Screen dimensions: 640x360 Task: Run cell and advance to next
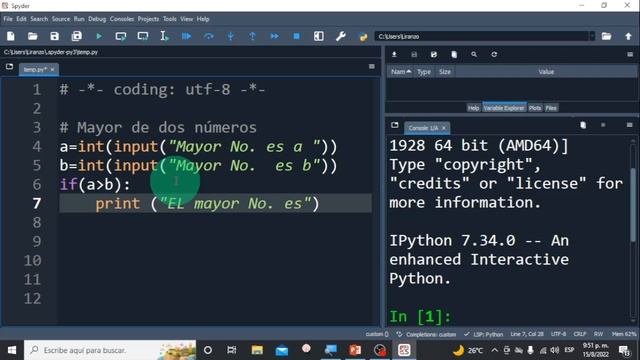[x=143, y=36]
